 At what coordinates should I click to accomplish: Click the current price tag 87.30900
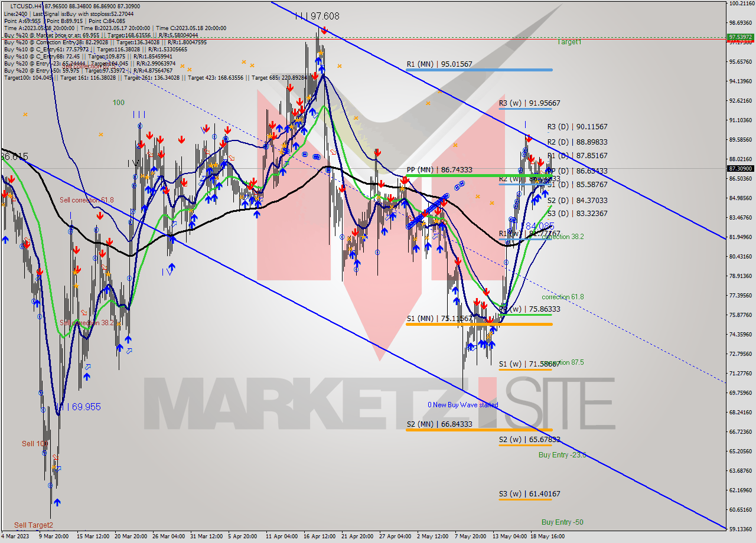(740, 169)
